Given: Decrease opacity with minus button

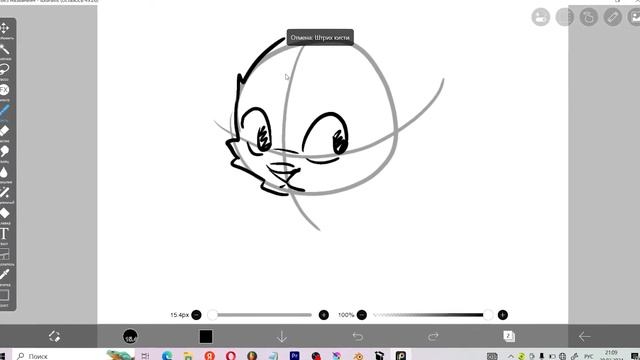Looking at the screenshot, I should pos(362,315).
